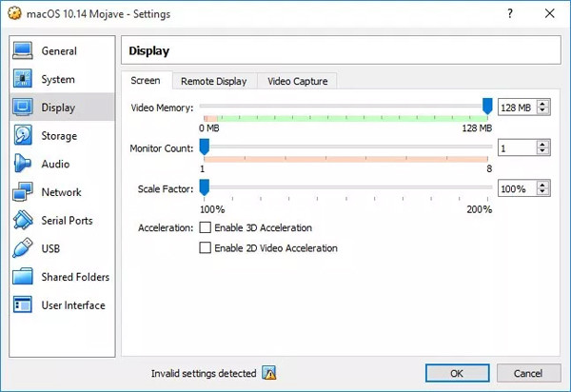Select the Serial Ports category

67,221
